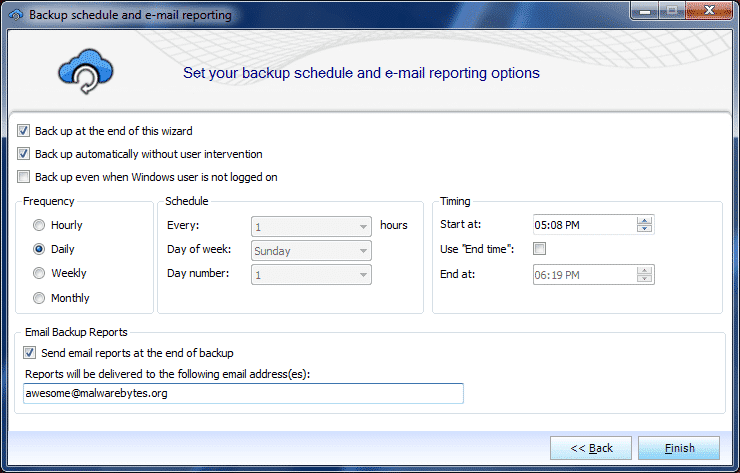Enable the Use End time checkbox
The width and height of the screenshot is (740, 473).
click(540, 248)
